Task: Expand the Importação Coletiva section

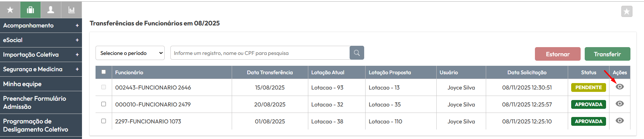Action: (41, 55)
